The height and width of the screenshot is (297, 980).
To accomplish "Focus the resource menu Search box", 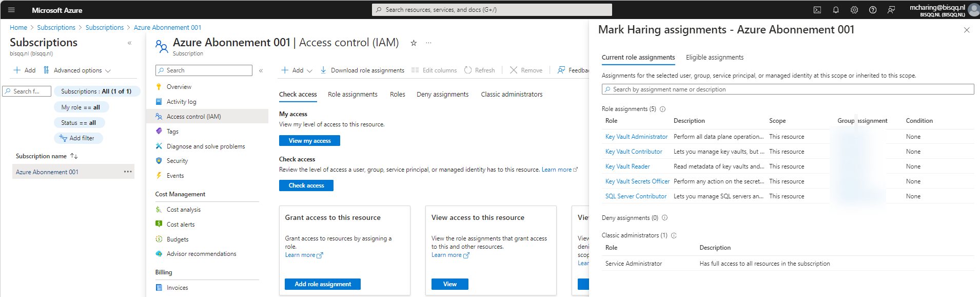I will (x=204, y=70).
